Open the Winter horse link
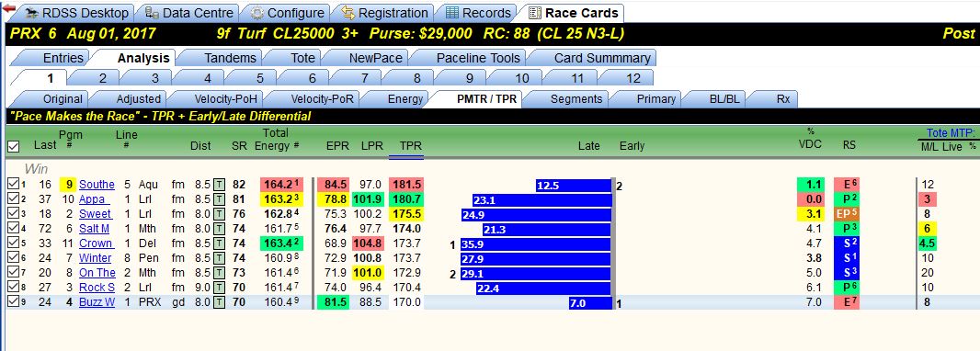This screenshot has height=351, width=980. pos(95,258)
